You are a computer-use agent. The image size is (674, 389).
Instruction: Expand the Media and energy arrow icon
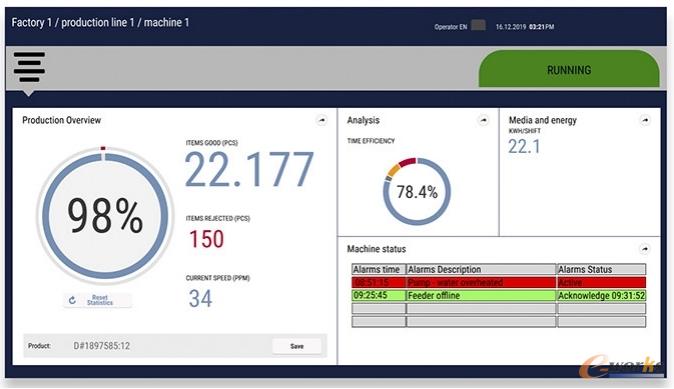pyautogui.click(x=645, y=120)
